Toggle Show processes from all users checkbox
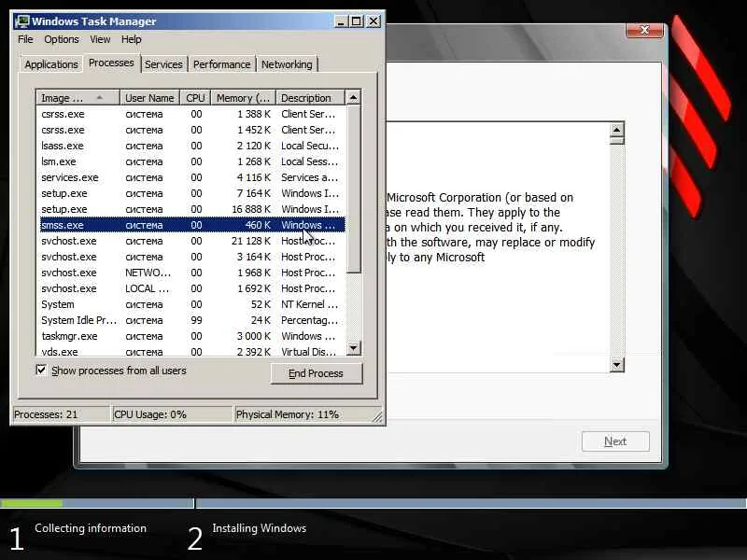 [41, 370]
